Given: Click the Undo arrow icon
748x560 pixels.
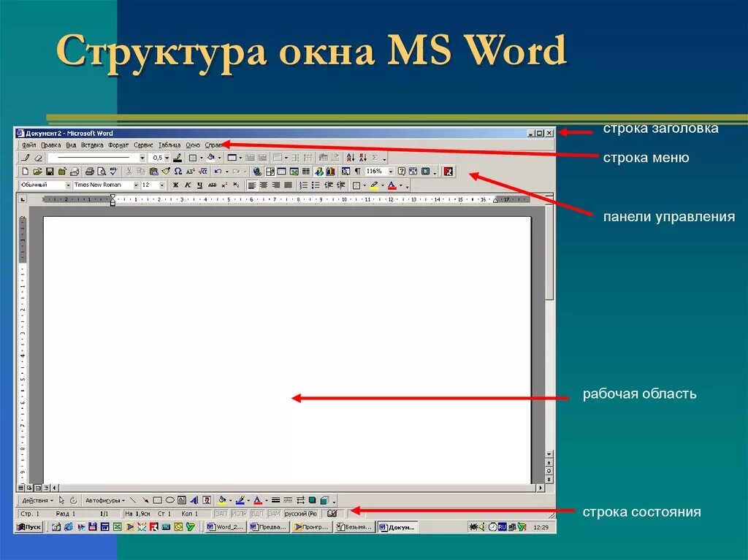Looking at the screenshot, I should click(x=218, y=172).
